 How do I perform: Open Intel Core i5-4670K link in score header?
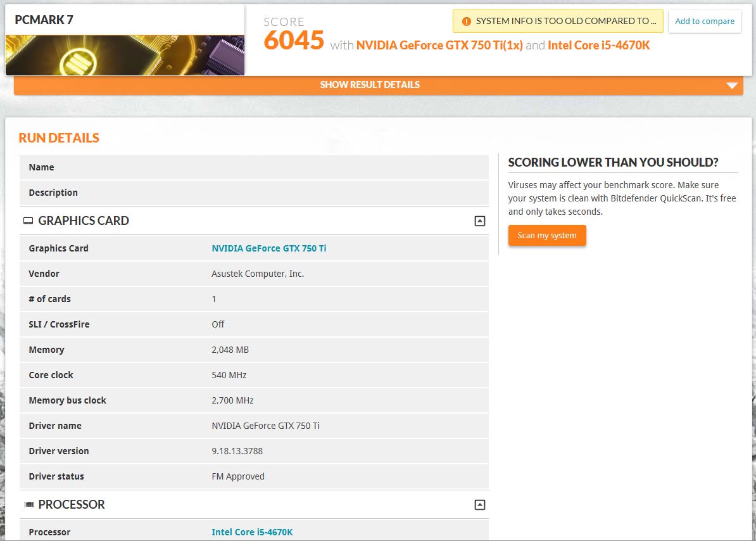point(599,46)
